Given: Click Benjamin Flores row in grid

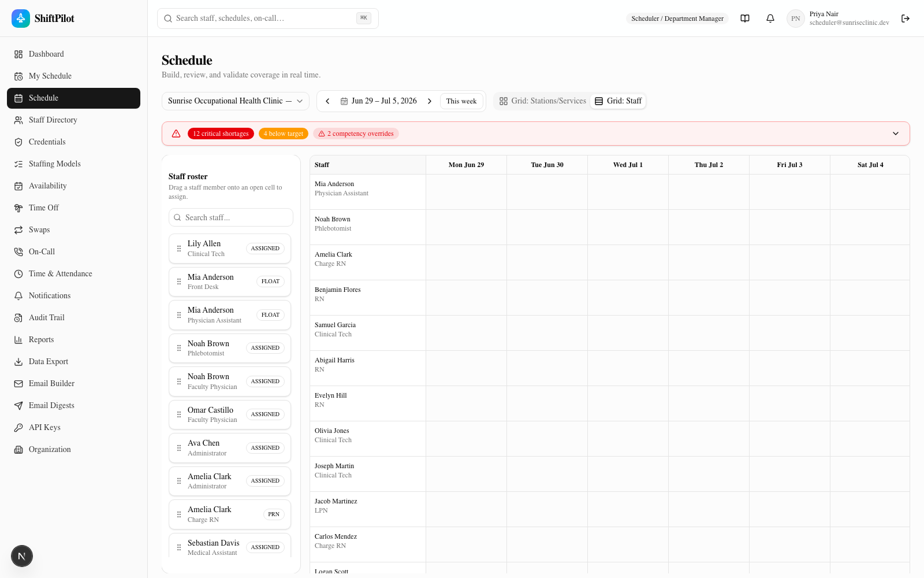Looking at the screenshot, I should click(x=610, y=298).
